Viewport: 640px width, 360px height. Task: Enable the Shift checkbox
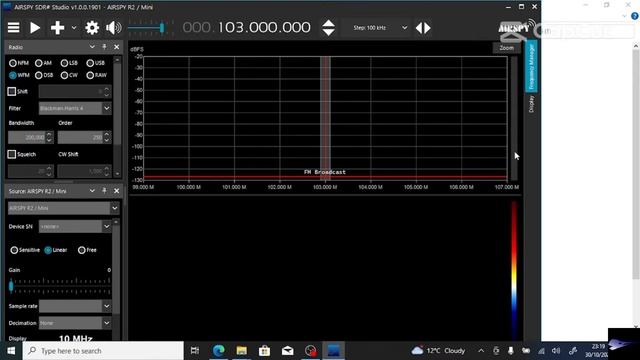(12, 91)
